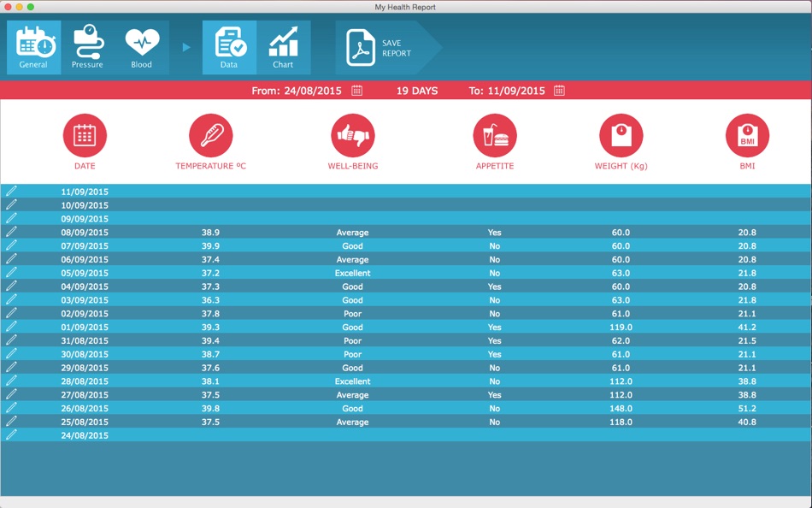Click the Well-Being thumbs icon

point(353,134)
